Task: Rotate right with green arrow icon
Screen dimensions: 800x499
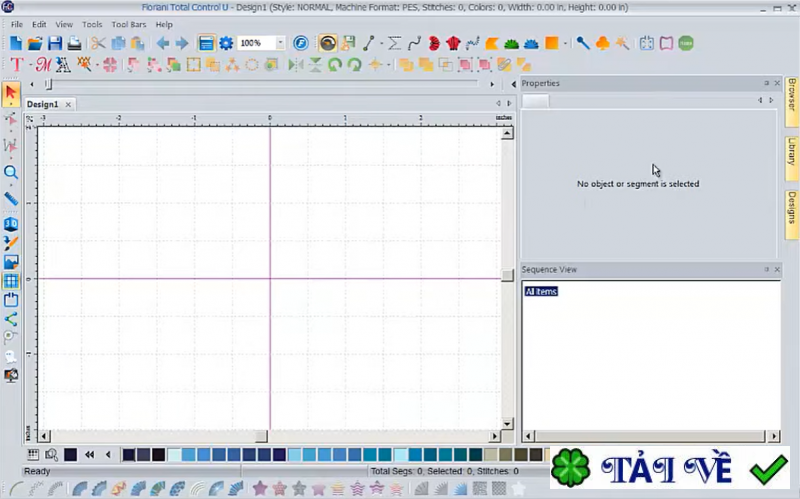Action: coord(354,65)
